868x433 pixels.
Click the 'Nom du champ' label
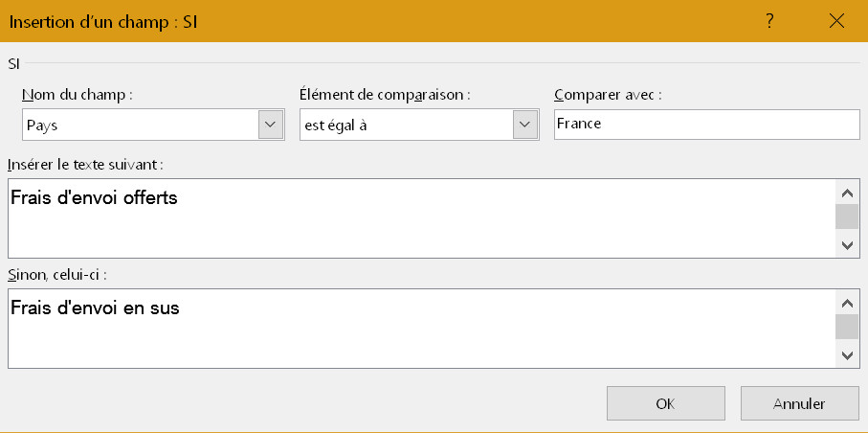pyautogui.click(x=77, y=95)
